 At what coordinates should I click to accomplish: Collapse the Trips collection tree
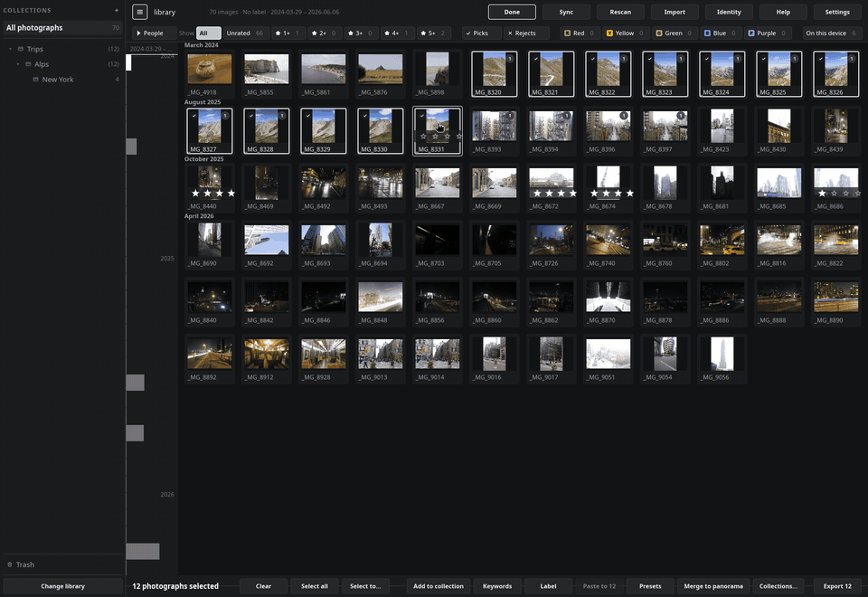pos(11,49)
